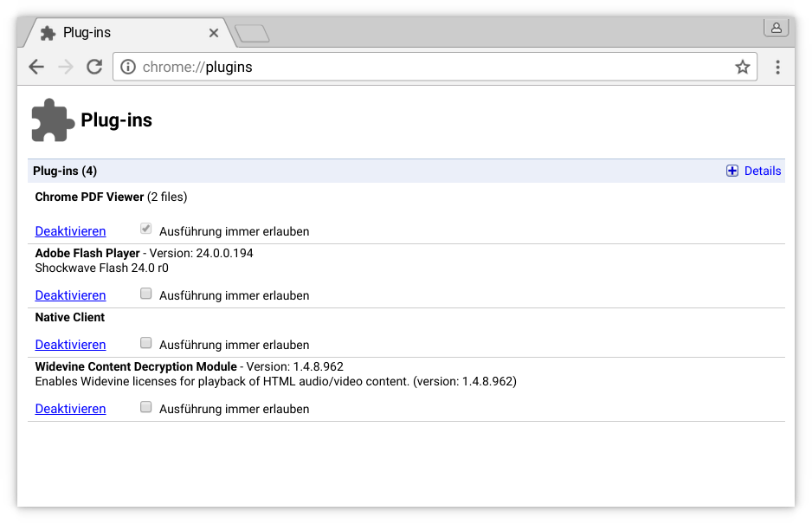
Task: Check Ausführung immer erlauben for Native Client
Action: 145,342
